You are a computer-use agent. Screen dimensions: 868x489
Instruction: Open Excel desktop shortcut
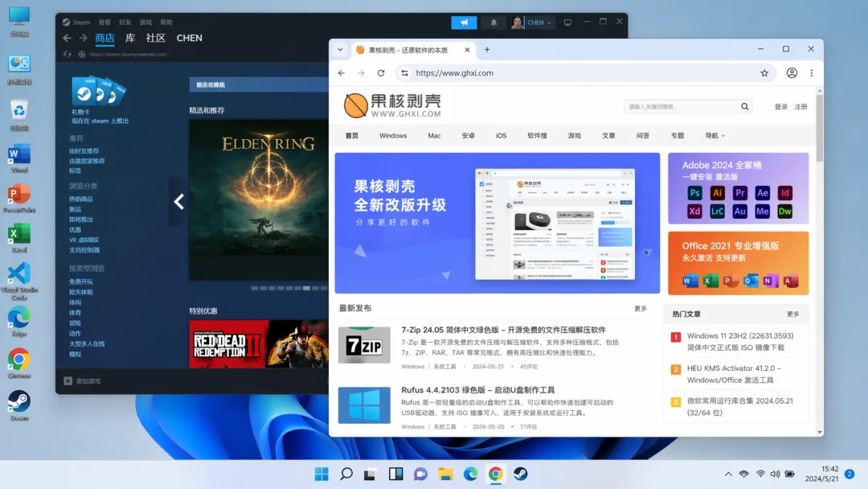tap(19, 239)
